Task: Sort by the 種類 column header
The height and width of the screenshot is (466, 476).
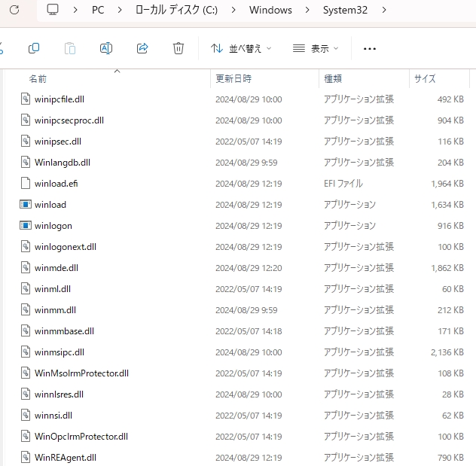Action: pos(333,79)
